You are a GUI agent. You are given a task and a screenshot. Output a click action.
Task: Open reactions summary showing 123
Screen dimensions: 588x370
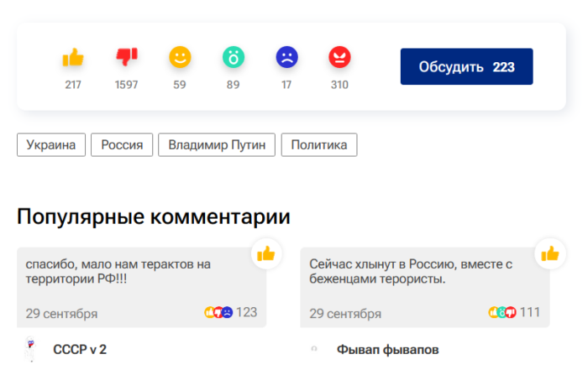231,312
